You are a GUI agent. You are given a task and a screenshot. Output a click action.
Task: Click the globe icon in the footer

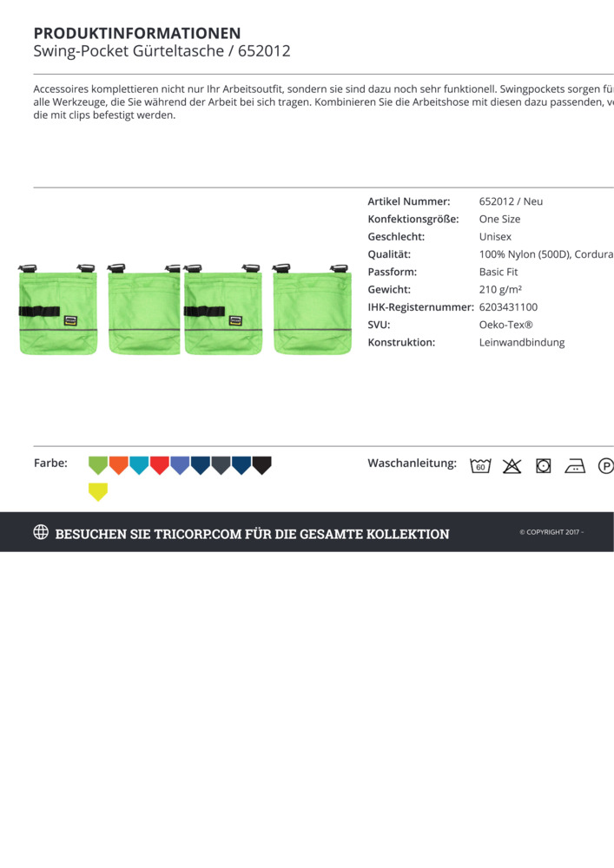click(x=41, y=532)
